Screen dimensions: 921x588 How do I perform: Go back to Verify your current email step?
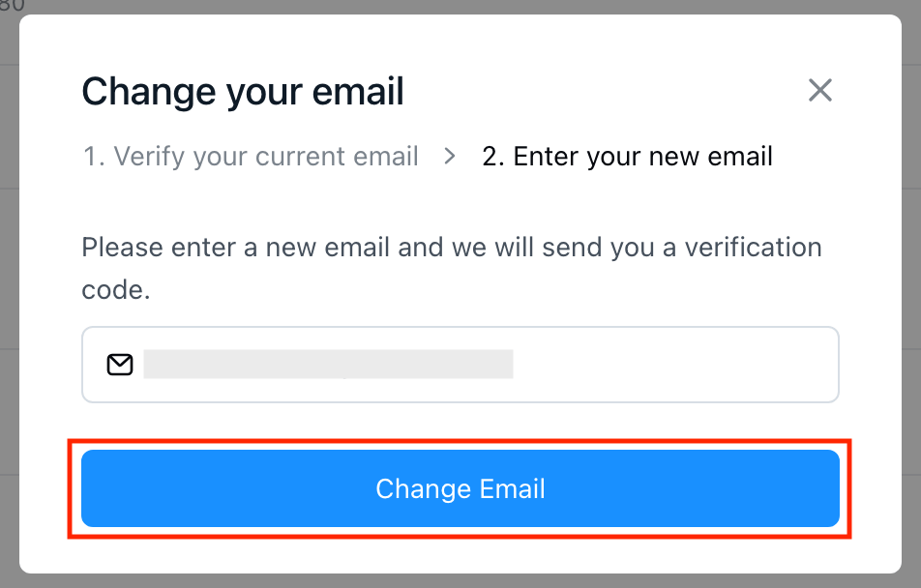[251, 157]
